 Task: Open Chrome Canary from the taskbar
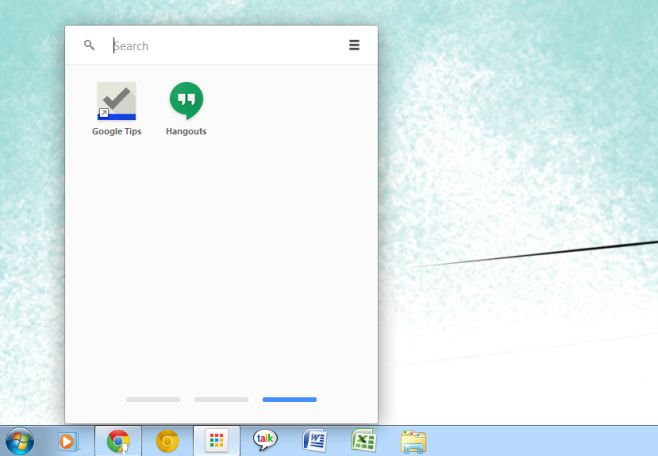tap(167, 441)
